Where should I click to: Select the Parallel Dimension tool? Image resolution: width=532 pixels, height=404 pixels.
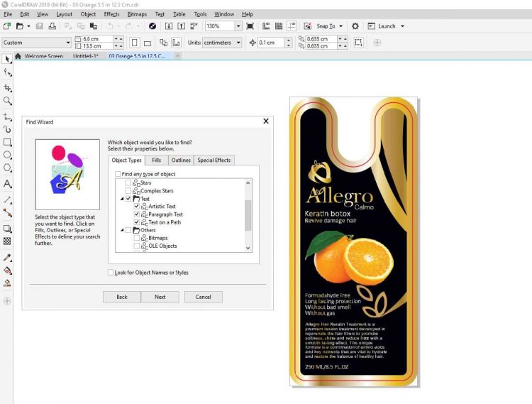[7, 200]
